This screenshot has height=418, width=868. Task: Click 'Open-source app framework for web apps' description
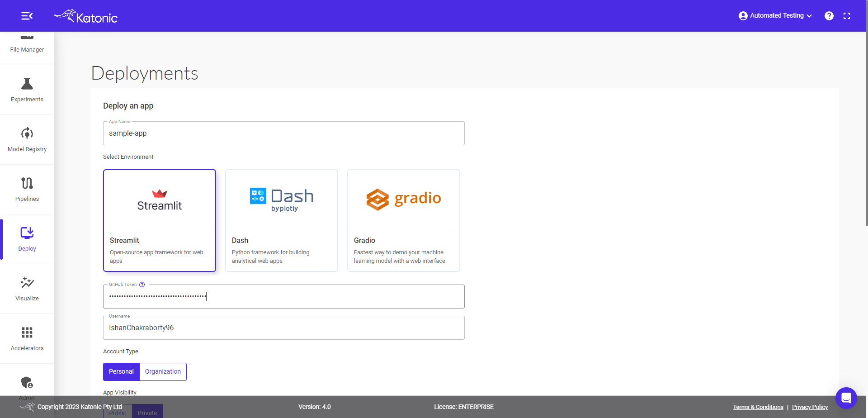pyautogui.click(x=156, y=256)
